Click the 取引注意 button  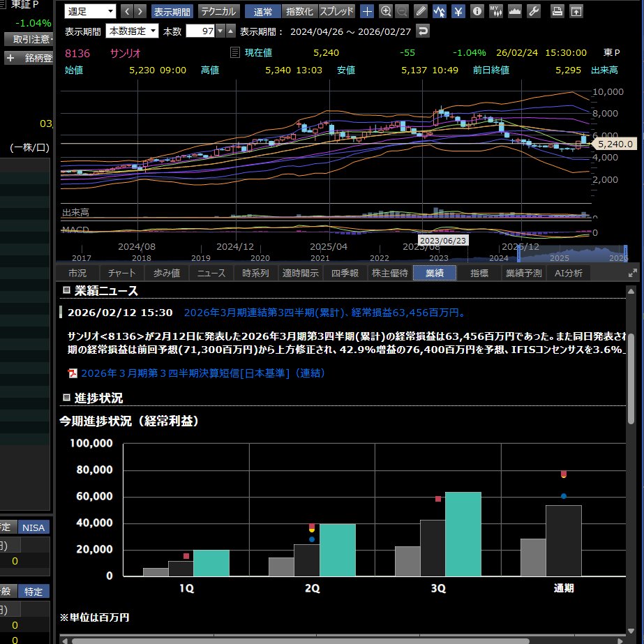pos(29,40)
